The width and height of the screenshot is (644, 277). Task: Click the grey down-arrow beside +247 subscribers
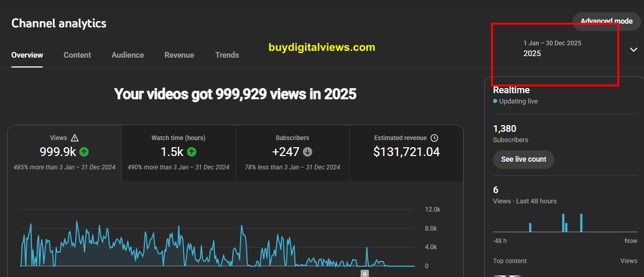(308, 152)
